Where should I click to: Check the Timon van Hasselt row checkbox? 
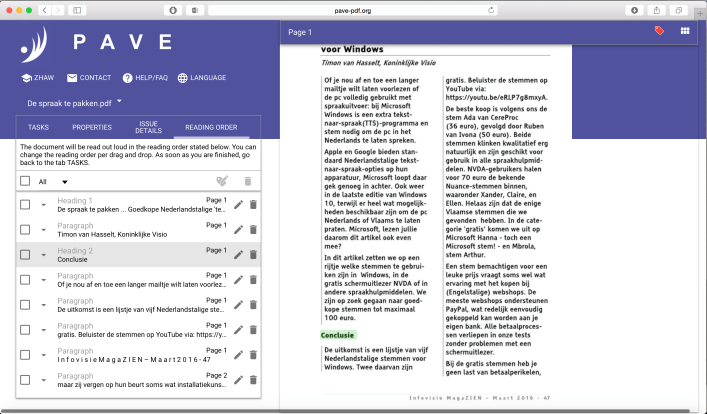[25, 230]
